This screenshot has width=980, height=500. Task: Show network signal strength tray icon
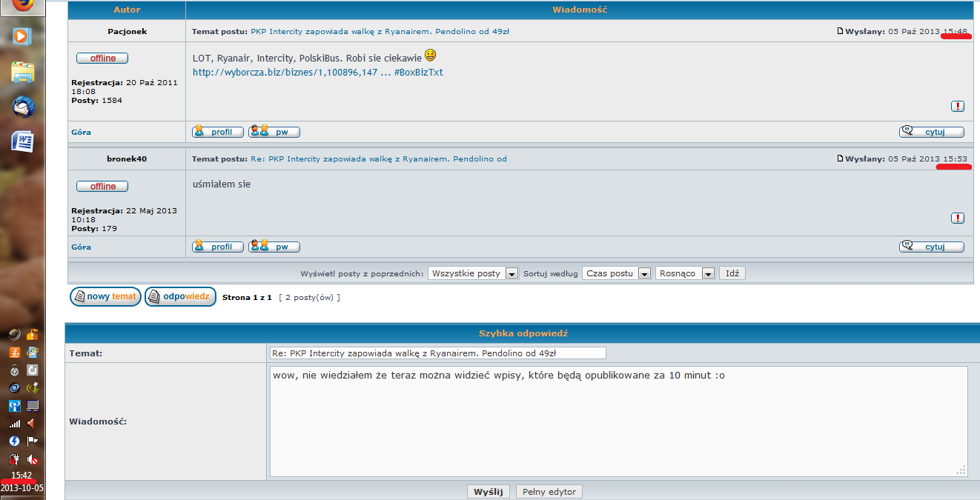(14, 424)
